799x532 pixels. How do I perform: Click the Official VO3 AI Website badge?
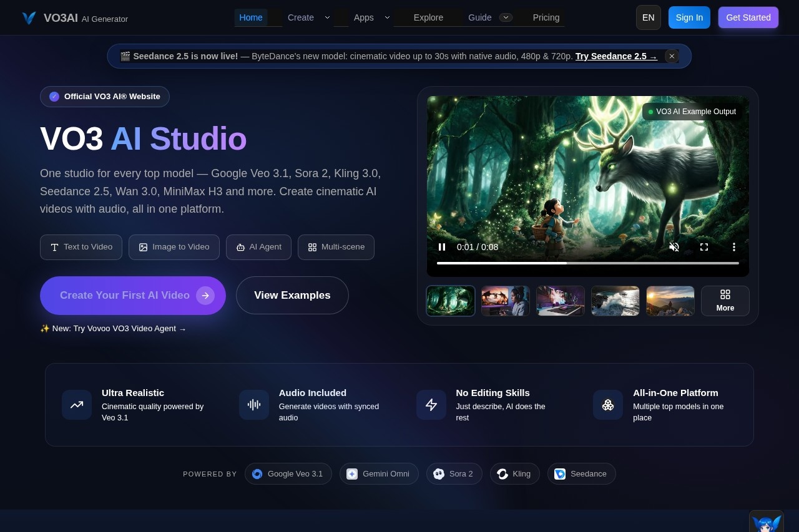pos(105,97)
